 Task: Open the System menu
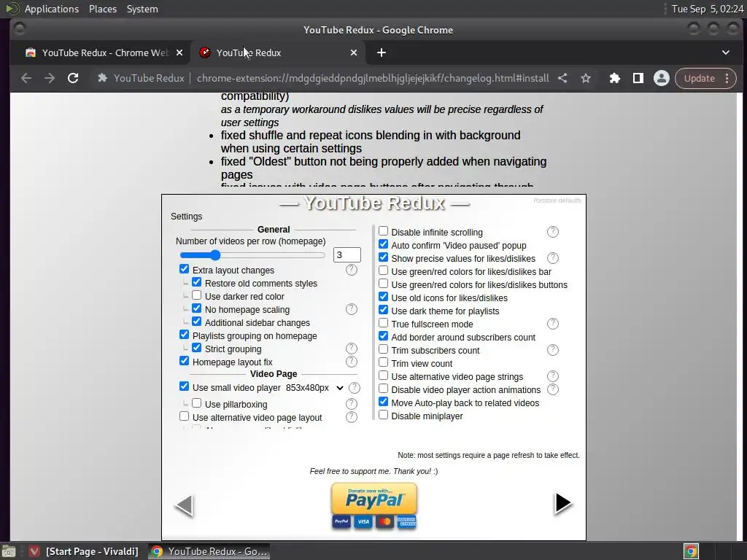pyautogui.click(x=142, y=9)
